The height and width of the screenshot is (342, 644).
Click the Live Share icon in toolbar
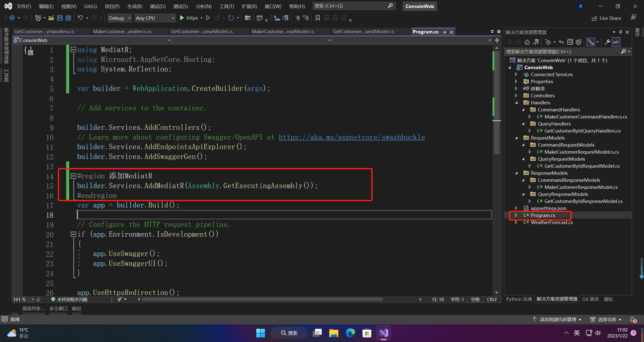tap(594, 18)
